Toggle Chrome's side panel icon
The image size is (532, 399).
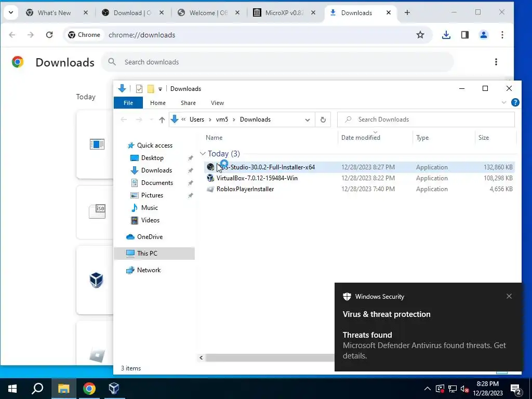(x=465, y=35)
